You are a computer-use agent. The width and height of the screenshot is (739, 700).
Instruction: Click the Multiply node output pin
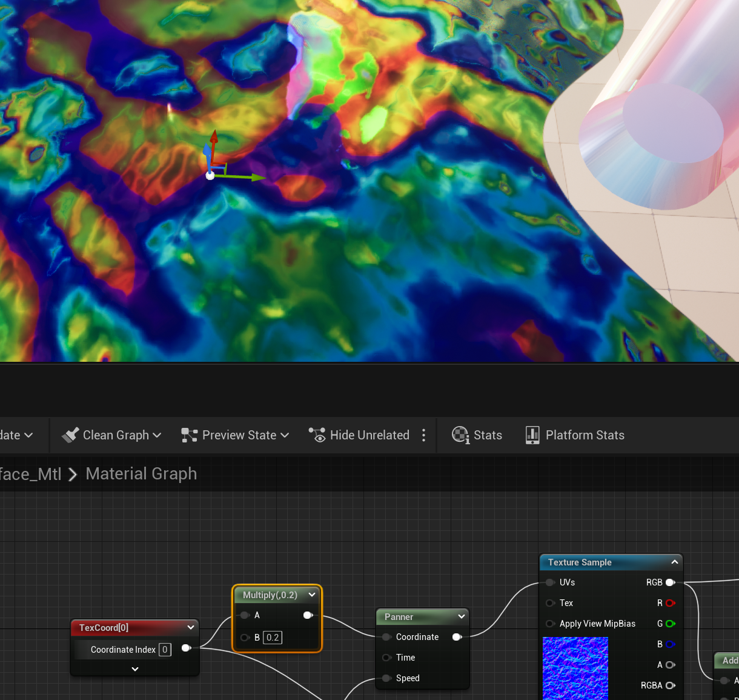(308, 615)
